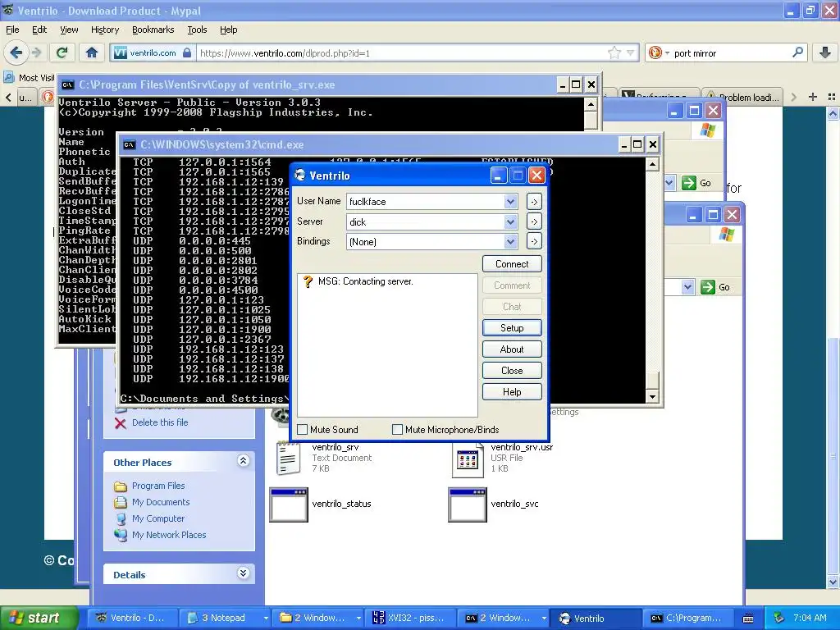Click the About button
Screen dimensions: 840x630
coord(512,349)
